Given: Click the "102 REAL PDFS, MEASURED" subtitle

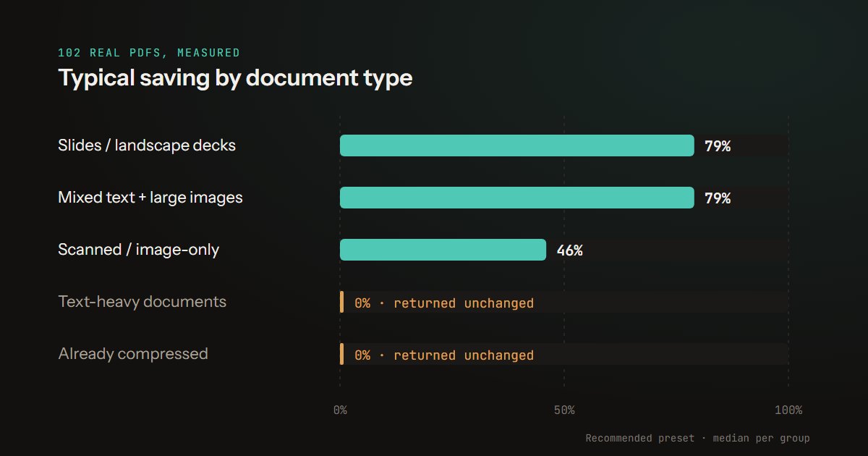Looking at the screenshot, I should click(149, 53).
